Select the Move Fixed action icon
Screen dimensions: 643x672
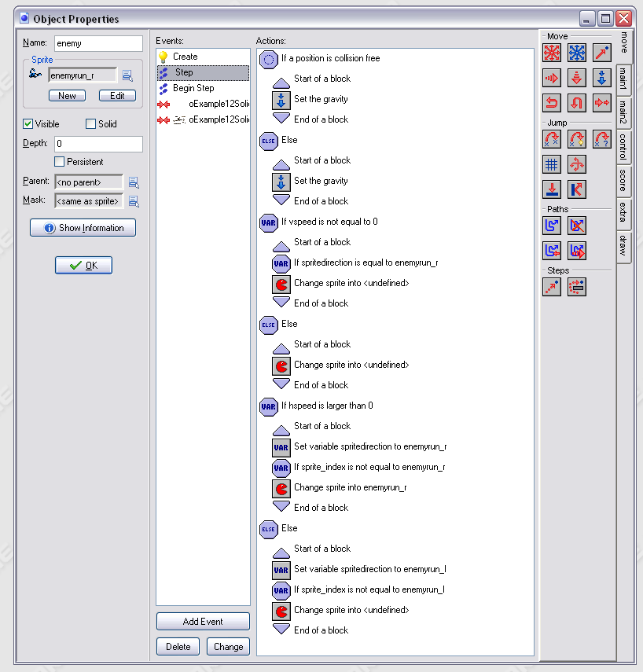click(x=552, y=53)
